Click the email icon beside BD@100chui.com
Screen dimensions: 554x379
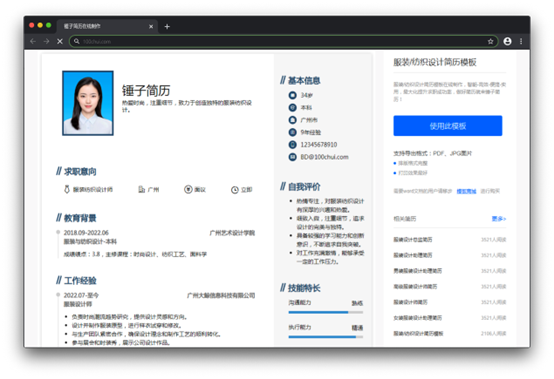(x=293, y=157)
